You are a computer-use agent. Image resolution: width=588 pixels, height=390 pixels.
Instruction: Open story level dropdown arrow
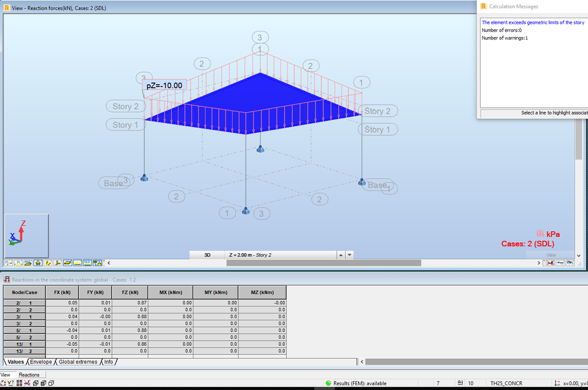(349, 255)
